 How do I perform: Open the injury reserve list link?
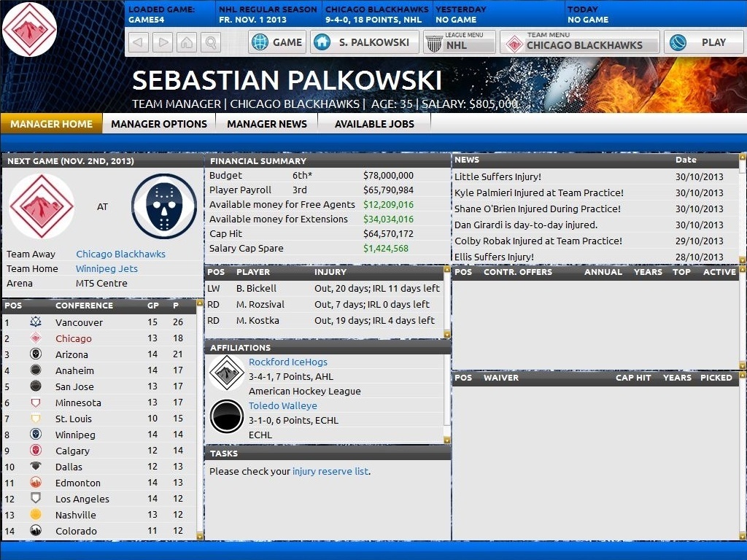330,472
